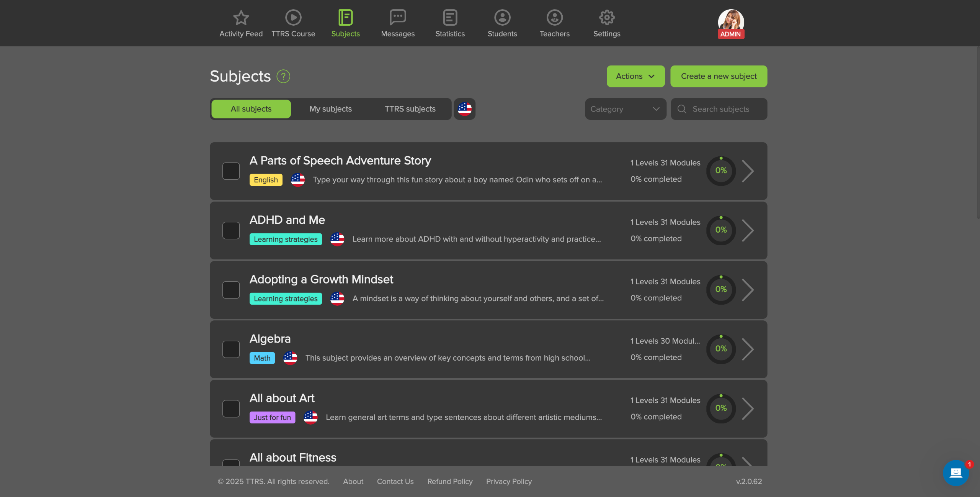This screenshot has width=980, height=497.
Task: Open the Teachers page icon
Action: coord(555,18)
